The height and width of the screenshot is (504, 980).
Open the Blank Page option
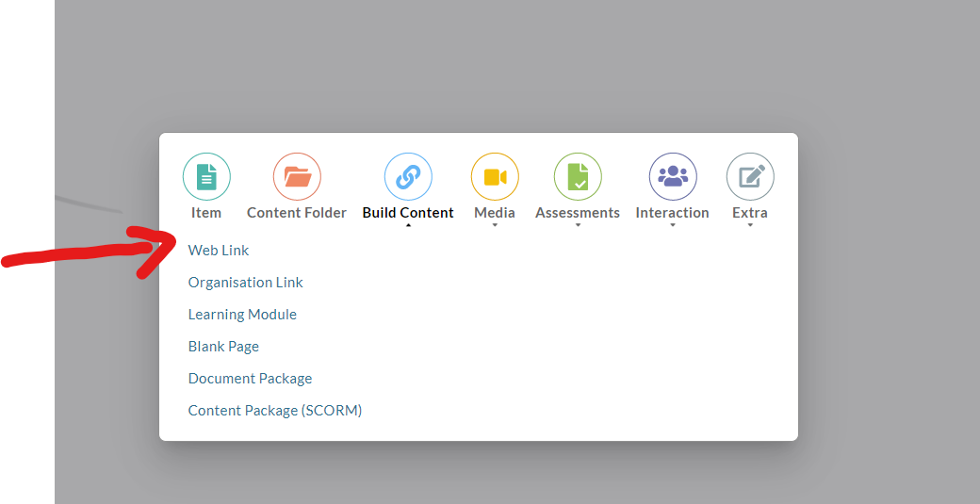click(x=223, y=347)
